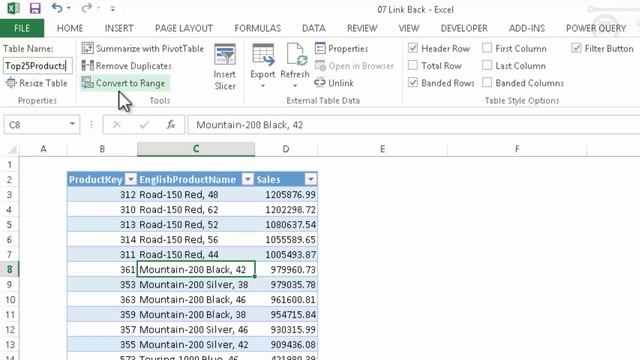The width and height of the screenshot is (640, 360).
Task: Open external table Properties
Action: click(342, 49)
